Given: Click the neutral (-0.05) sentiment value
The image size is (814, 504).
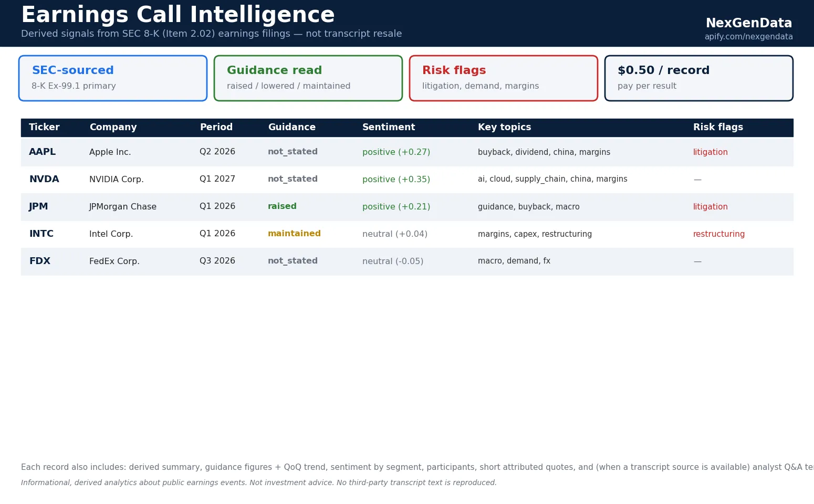Looking at the screenshot, I should (393, 261).
